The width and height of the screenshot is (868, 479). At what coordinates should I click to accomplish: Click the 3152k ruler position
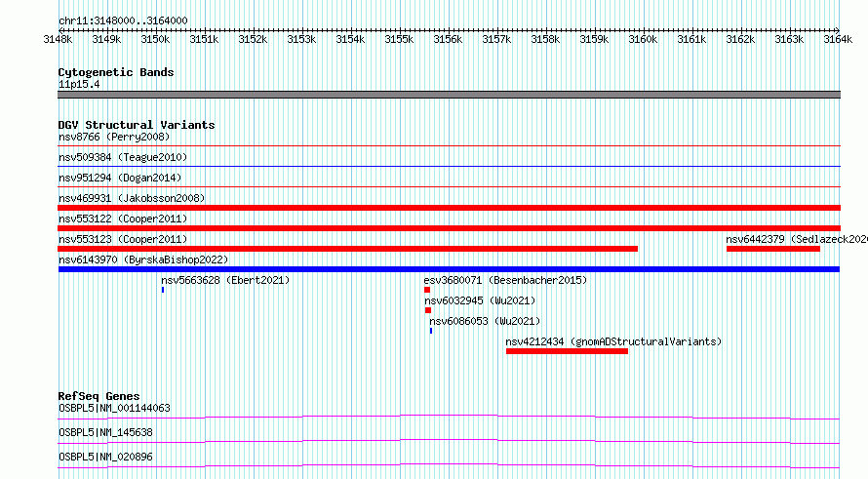pos(253,39)
